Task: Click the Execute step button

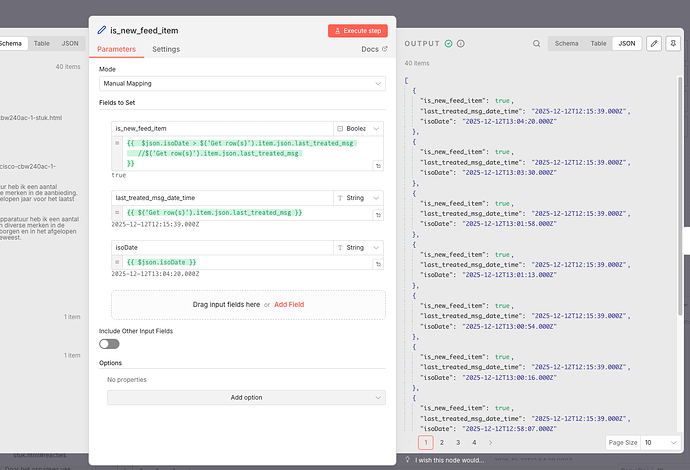Action: click(x=357, y=30)
